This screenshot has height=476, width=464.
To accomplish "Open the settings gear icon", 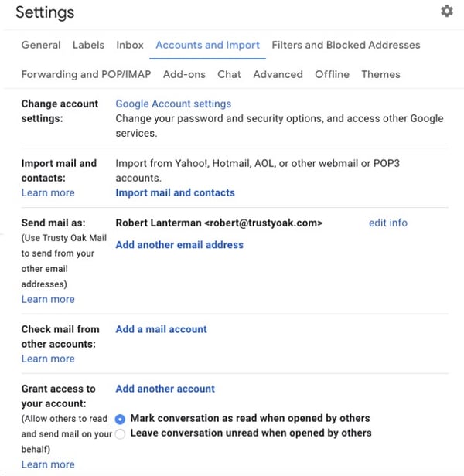I will point(447,12).
